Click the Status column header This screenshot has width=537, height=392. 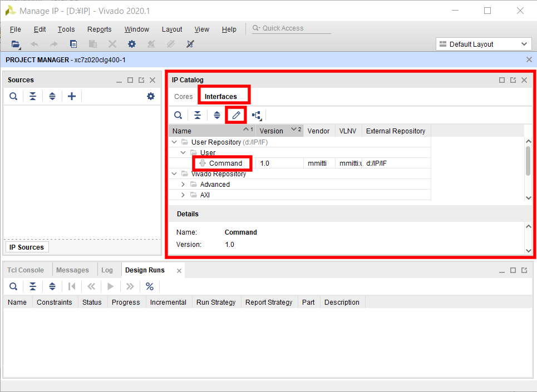tap(92, 302)
